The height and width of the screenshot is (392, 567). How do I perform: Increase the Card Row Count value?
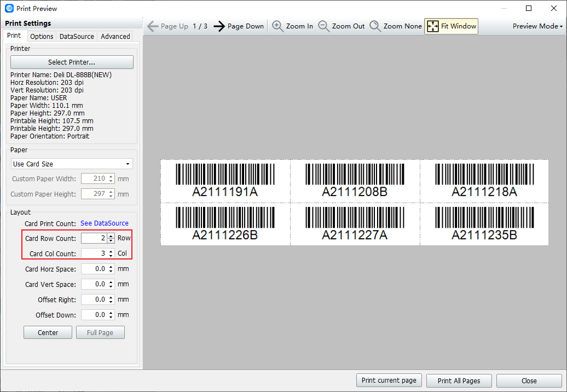pos(111,236)
